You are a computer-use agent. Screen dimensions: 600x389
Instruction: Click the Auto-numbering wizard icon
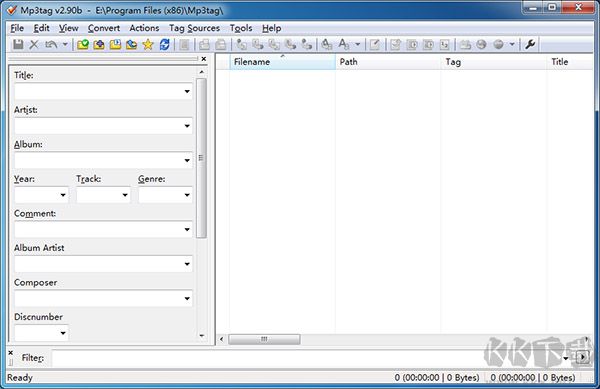tap(444, 44)
